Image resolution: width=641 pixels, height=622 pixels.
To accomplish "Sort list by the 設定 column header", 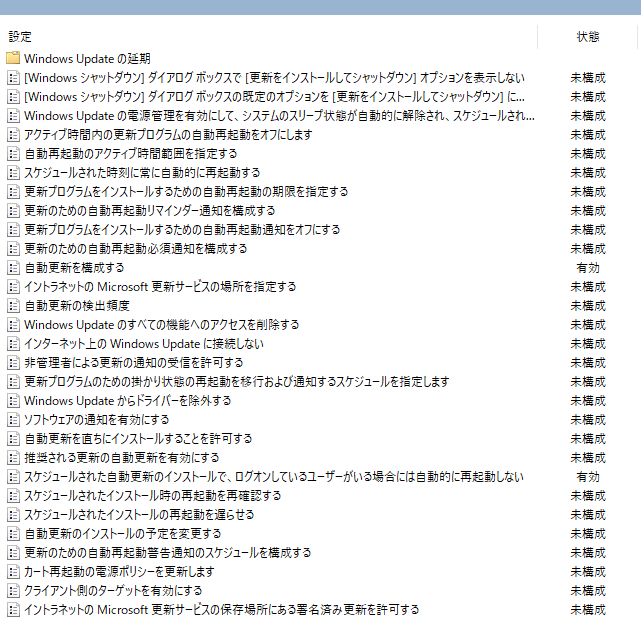I will click(20, 37).
